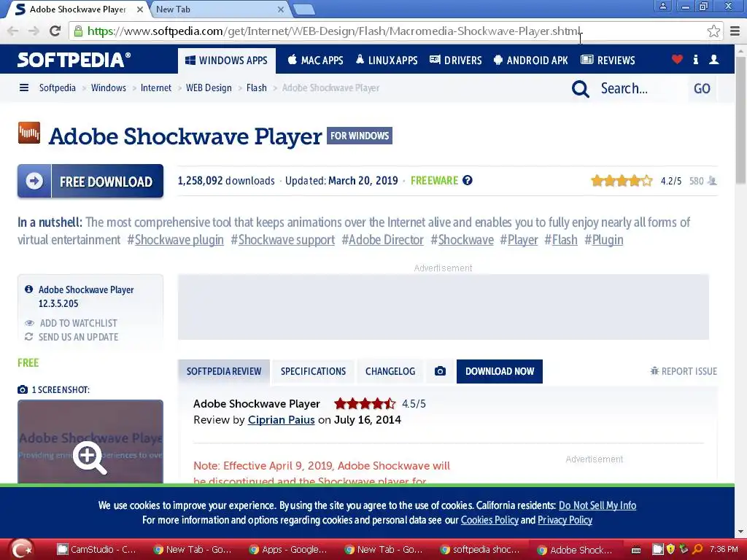The height and width of the screenshot is (560, 747).
Task: Select the Changelog tab
Action: pyautogui.click(x=390, y=371)
